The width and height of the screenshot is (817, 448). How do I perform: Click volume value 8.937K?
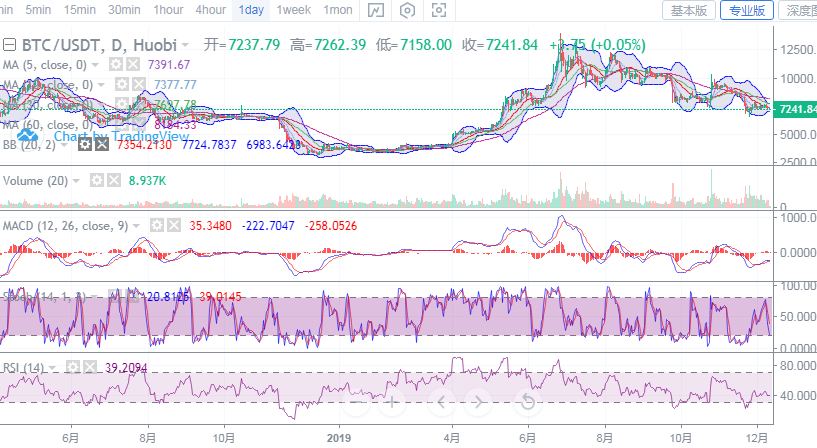(x=147, y=181)
